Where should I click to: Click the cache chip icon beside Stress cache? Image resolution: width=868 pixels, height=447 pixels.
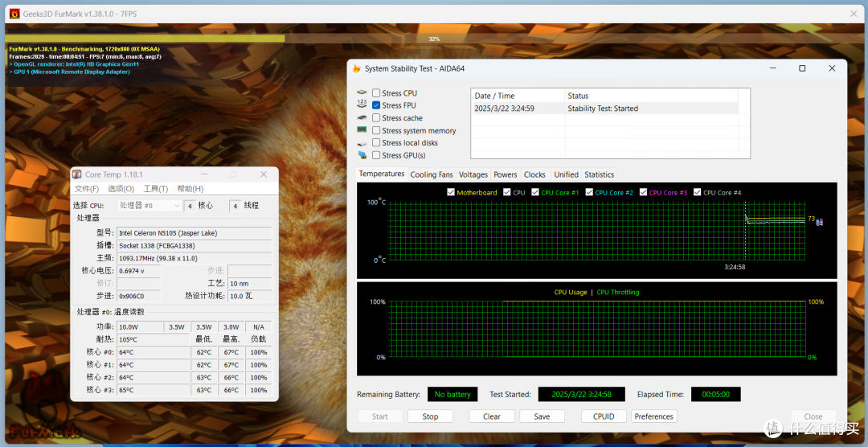point(362,118)
